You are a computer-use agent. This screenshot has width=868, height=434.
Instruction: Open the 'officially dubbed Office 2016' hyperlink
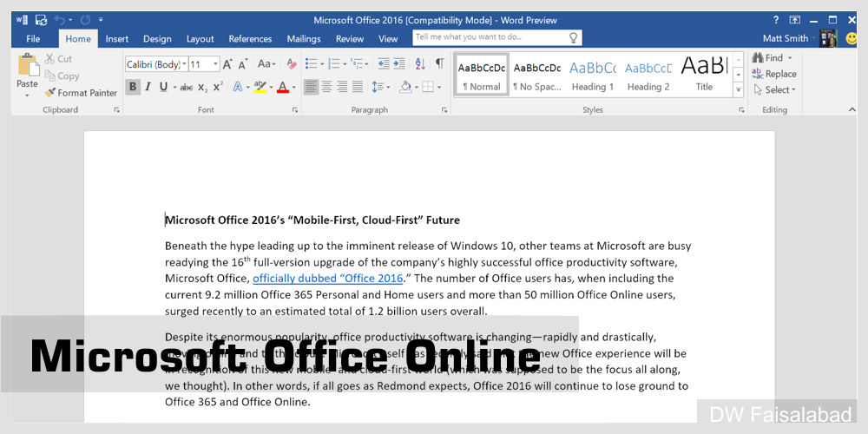point(328,278)
